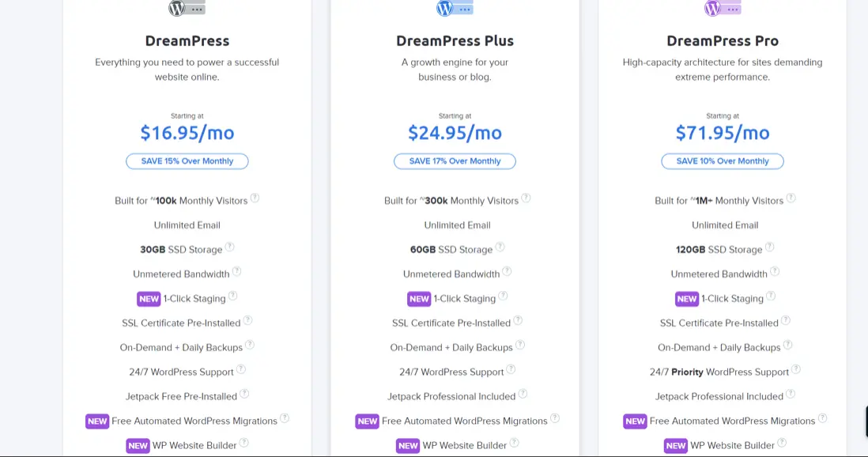The height and width of the screenshot is (457, 868).
Task: Click the DreamPress Plus plan heading
Action: 455,41
